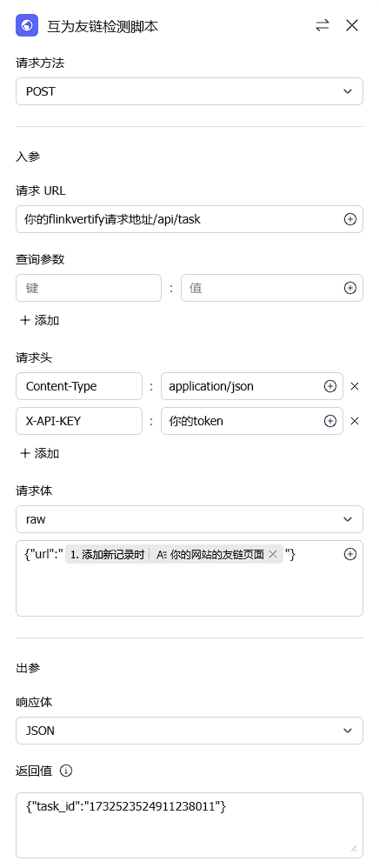Remove the Content-Type header row
The image size is (379, 868).
click(x=355, y=386)
